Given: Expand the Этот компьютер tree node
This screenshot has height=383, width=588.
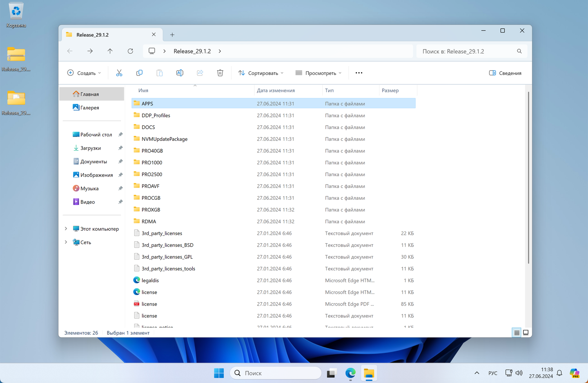Looking at the screenshot, I should tap(66, 229).
